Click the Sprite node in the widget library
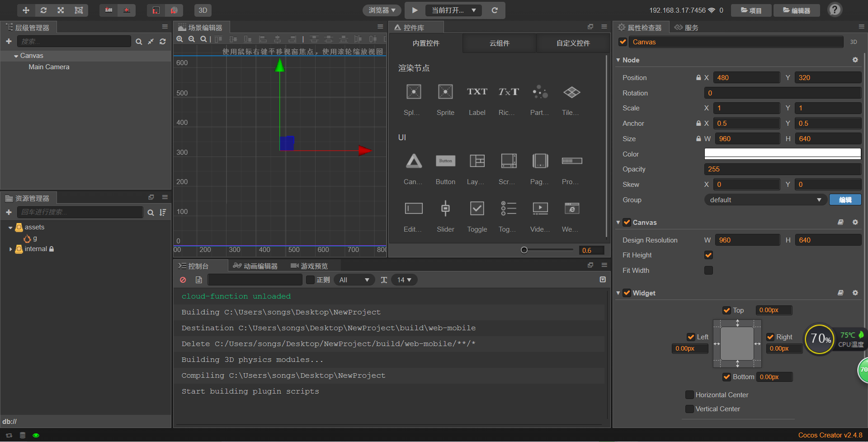868x442 pixels. coord(445,92)
